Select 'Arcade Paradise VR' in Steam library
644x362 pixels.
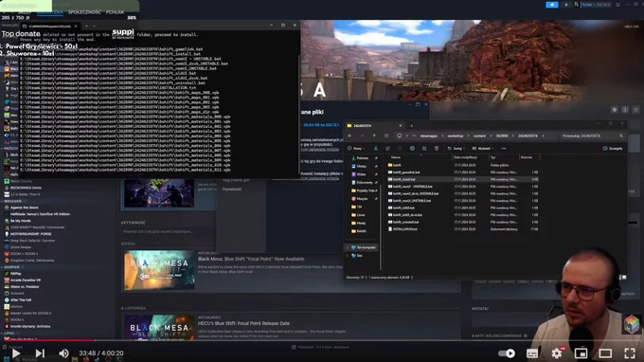(26, 281)
